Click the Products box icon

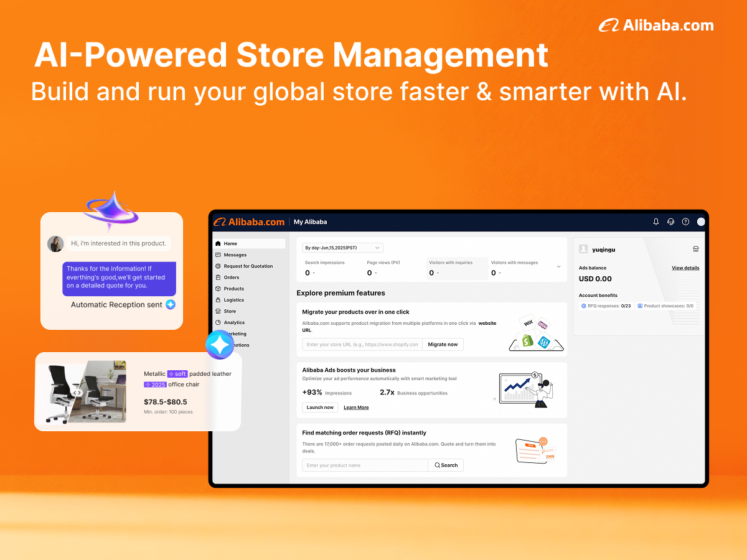tap(218, 289)
